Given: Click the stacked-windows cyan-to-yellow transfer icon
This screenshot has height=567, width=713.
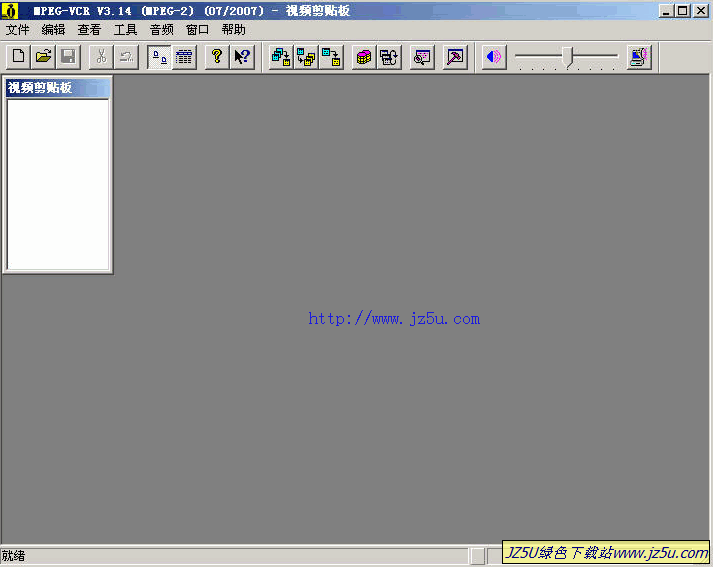Looking at the screenshot, I should pos(281,57).
